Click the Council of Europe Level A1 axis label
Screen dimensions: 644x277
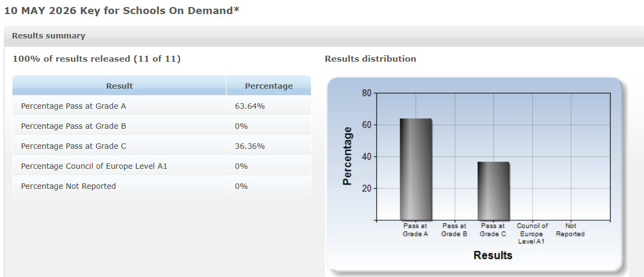pos(532,234)
